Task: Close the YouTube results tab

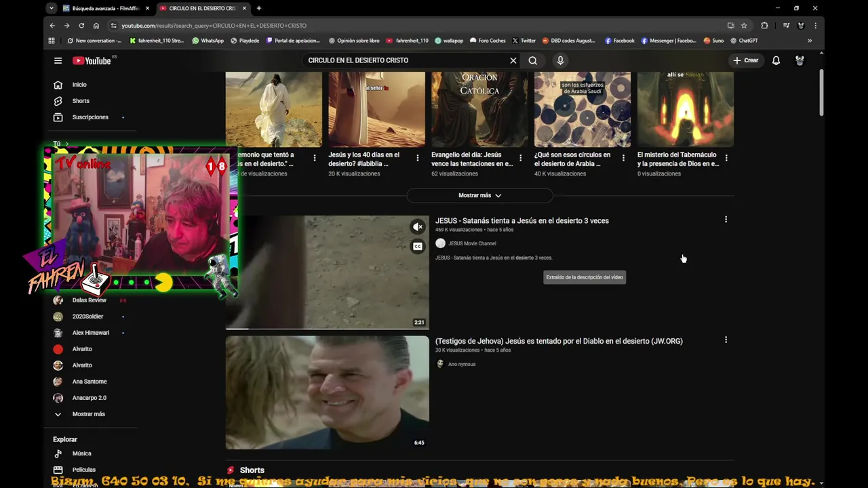Action: (244, 8)
